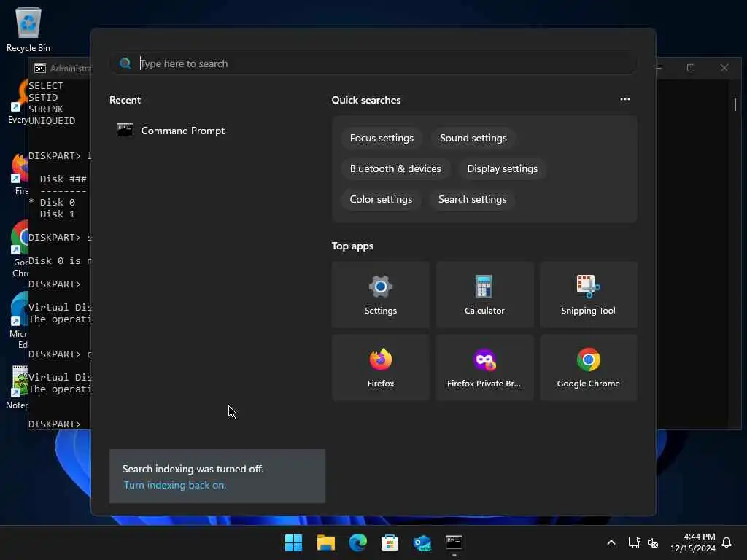This screenshot has width=747, height=560.
Task: Click 'UNIQUEID' text in console
Action: [52, 120]
